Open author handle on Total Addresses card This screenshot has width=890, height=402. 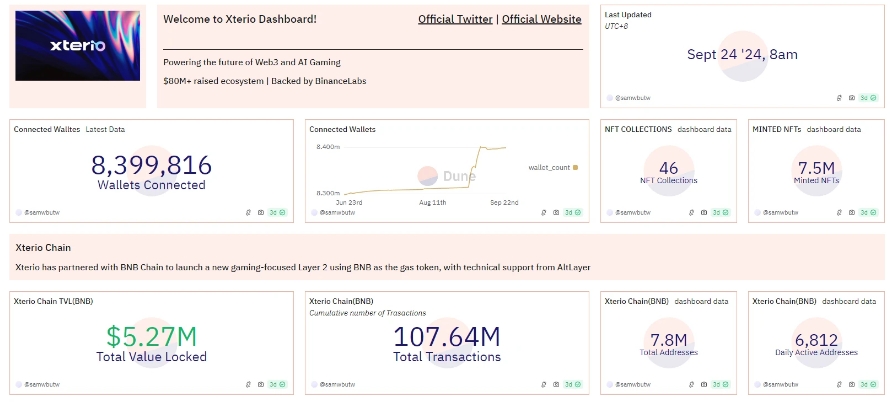click(632, 384)
